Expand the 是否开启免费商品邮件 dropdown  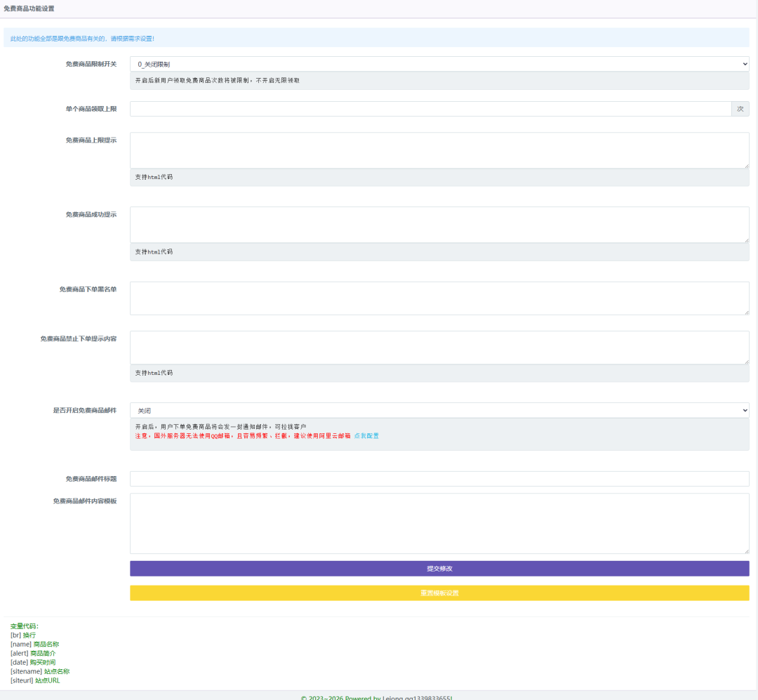point(439,410)
